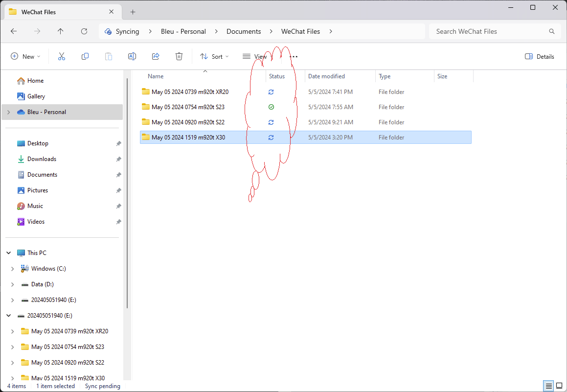Viewport: 567px width, 392px height.
Task: Collapse the This PC tree node
Action: click(x=9, y=253)
